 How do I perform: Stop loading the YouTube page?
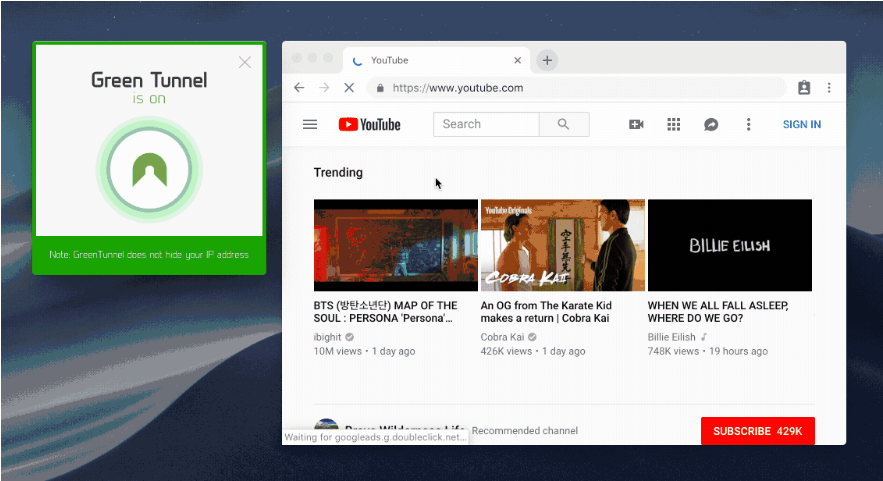click(349, 88)
